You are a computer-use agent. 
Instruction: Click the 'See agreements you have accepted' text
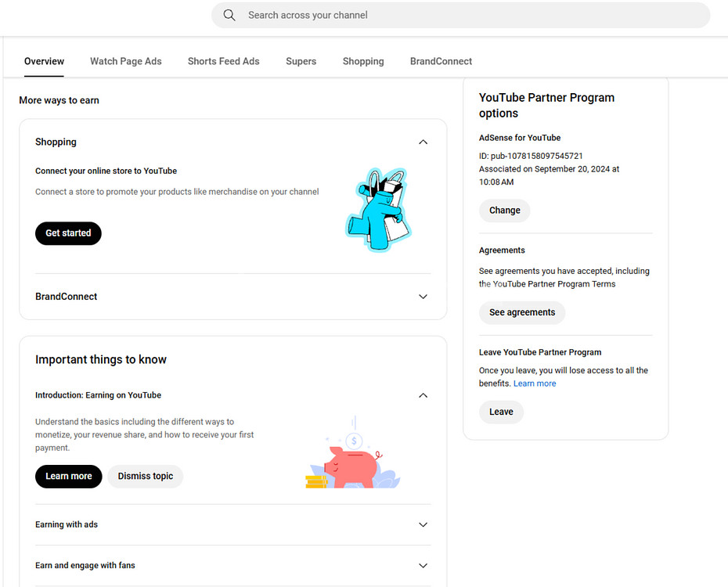[564, 278]
